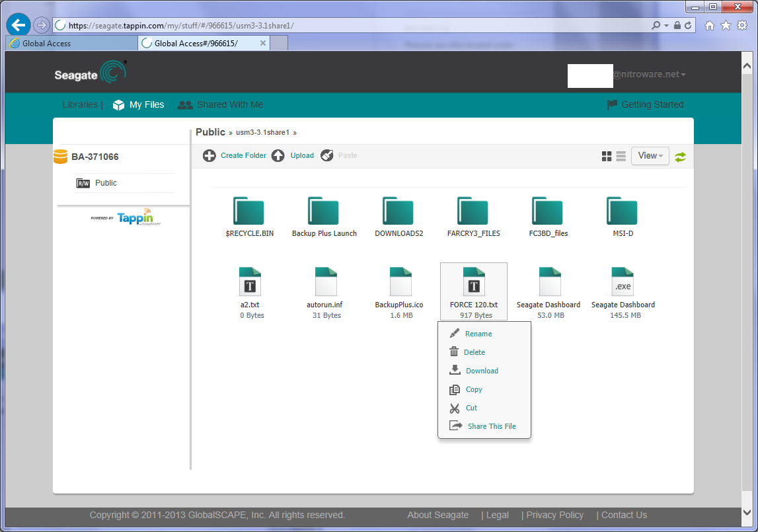Select the Seagate Dashboard .exe file
This screenshot has height=532, width=758.
622,282
